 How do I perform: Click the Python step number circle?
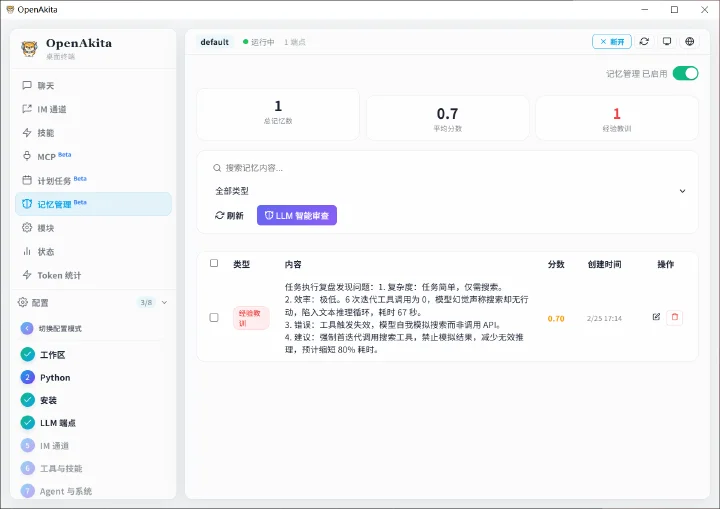(x=28, y=377)
